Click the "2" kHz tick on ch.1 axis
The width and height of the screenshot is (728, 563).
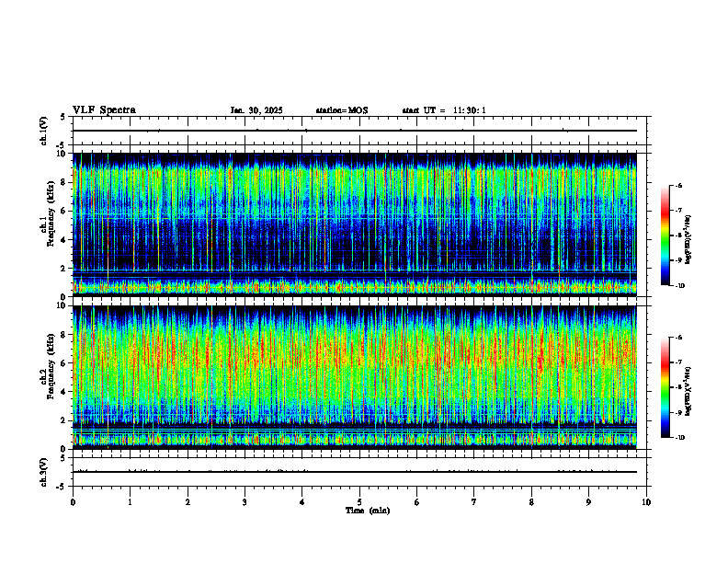click(x=64, y=269)
